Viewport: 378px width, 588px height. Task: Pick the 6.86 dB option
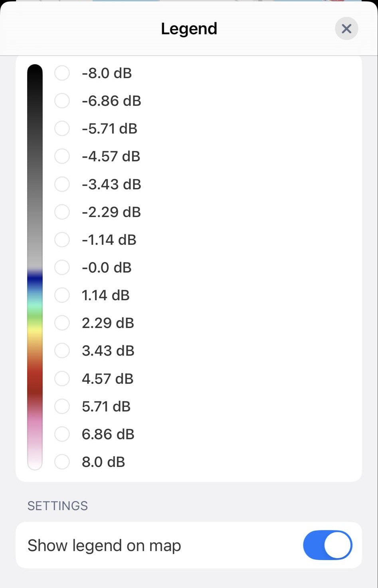tap(62, 434)
